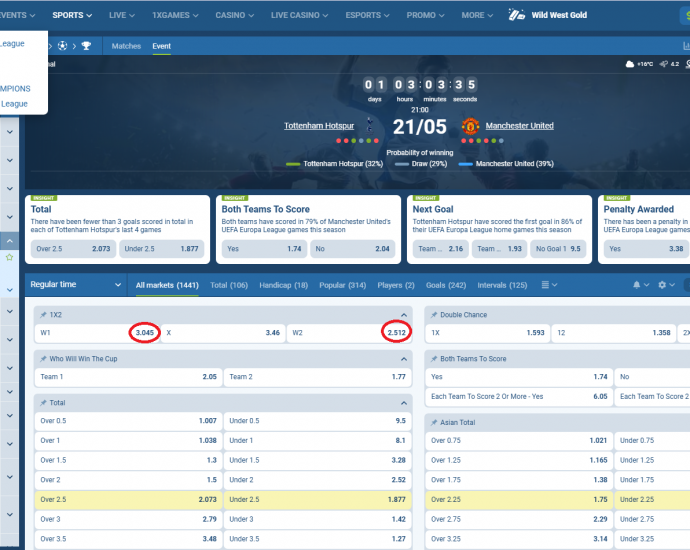Open the Manchester United team link

pyautogui.click(x=520, y=126)
